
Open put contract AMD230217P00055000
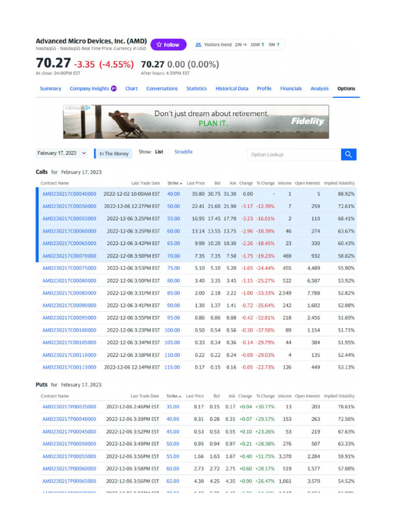point(69,457)
